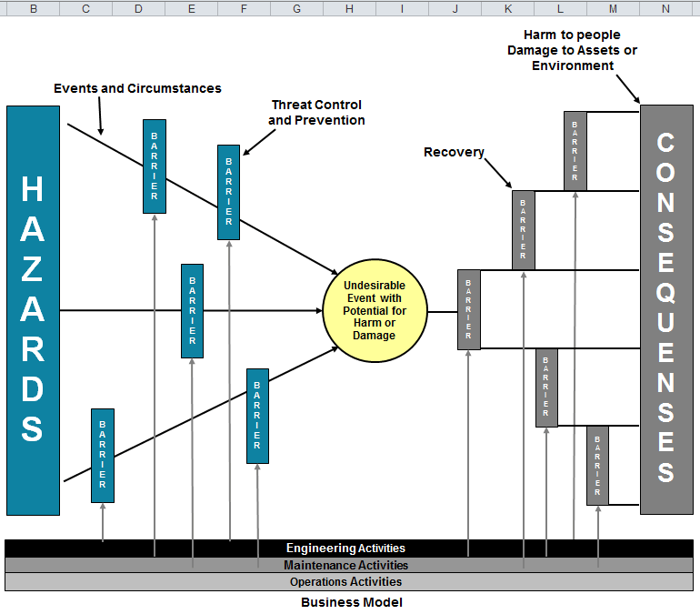Select column M header
The width and height of the screenshot is (700, 614).
pyautogui.click(x=613, y=8)
